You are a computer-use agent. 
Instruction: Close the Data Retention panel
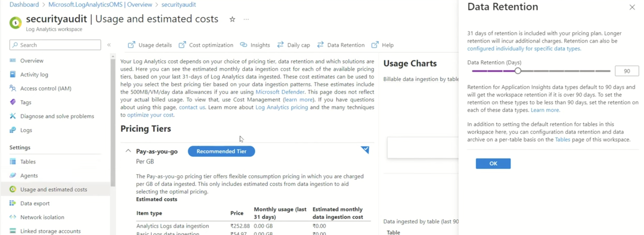click(632, 7)
